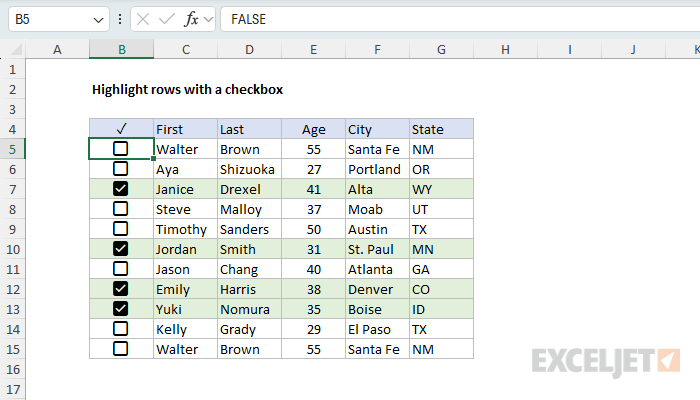Click the cell containing 'Timothy'

click(186, 229)
